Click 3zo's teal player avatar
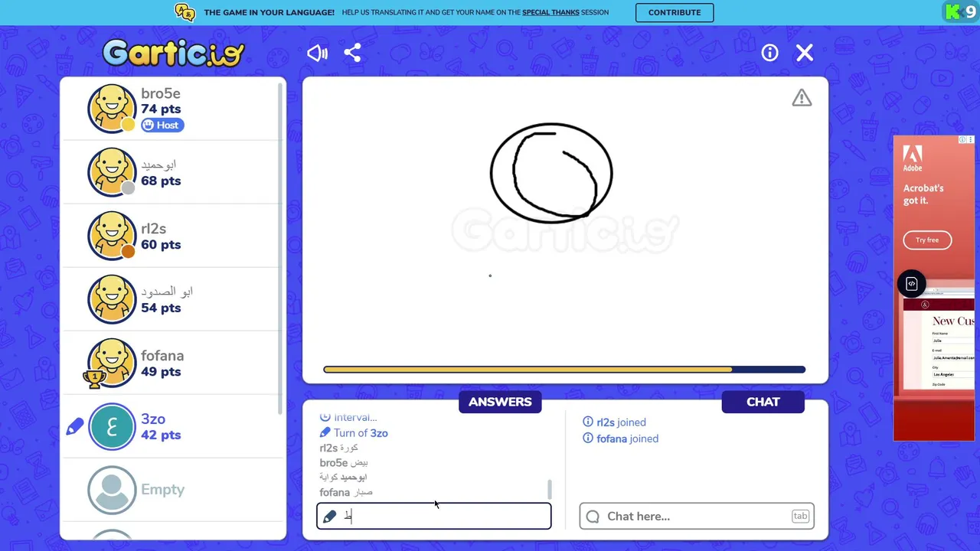Image resolution: width=980 pixels, height=551 pixels. [x=112, y=426]
